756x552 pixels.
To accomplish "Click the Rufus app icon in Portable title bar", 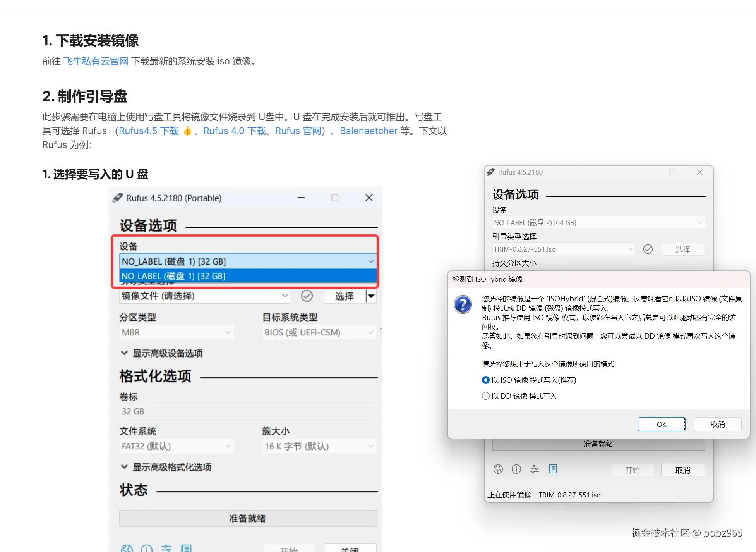I will tap(118, 198).
